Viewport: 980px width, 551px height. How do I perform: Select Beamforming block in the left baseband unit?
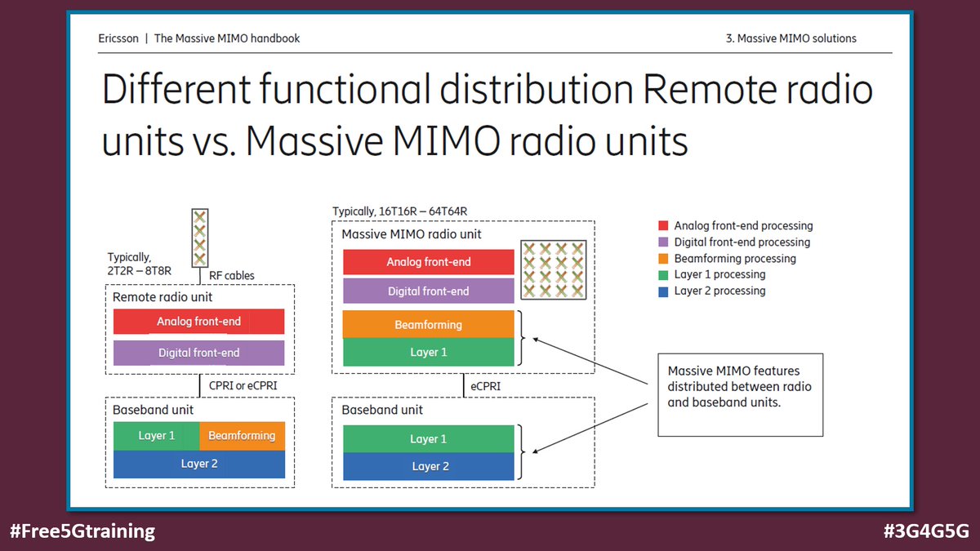[x=242, y=436]
